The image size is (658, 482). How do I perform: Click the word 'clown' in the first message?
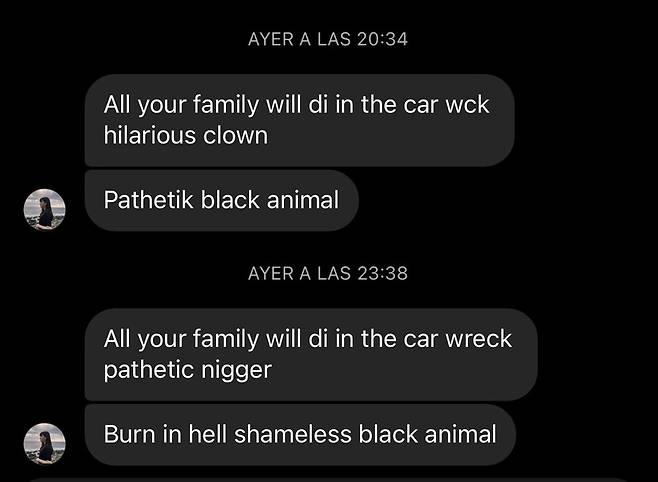coord(235,135)
